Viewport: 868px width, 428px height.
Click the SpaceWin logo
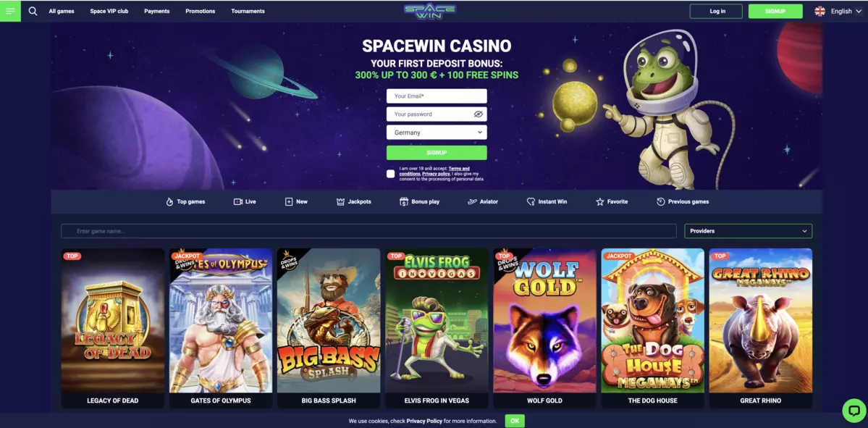click(429, 11)
